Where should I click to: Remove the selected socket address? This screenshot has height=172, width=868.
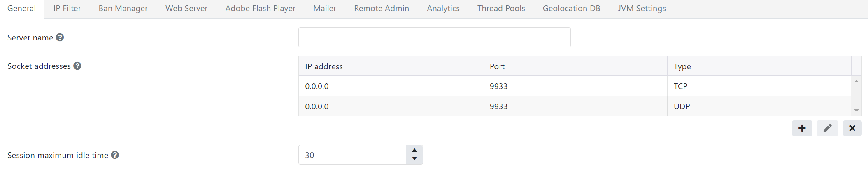[852, 128]
